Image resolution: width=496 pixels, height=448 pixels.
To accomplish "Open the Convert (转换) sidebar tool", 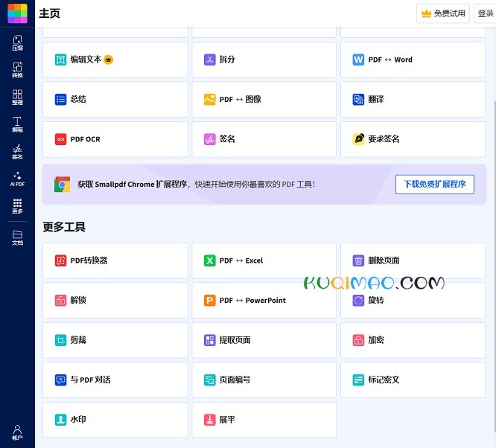I will click(17, 70).
